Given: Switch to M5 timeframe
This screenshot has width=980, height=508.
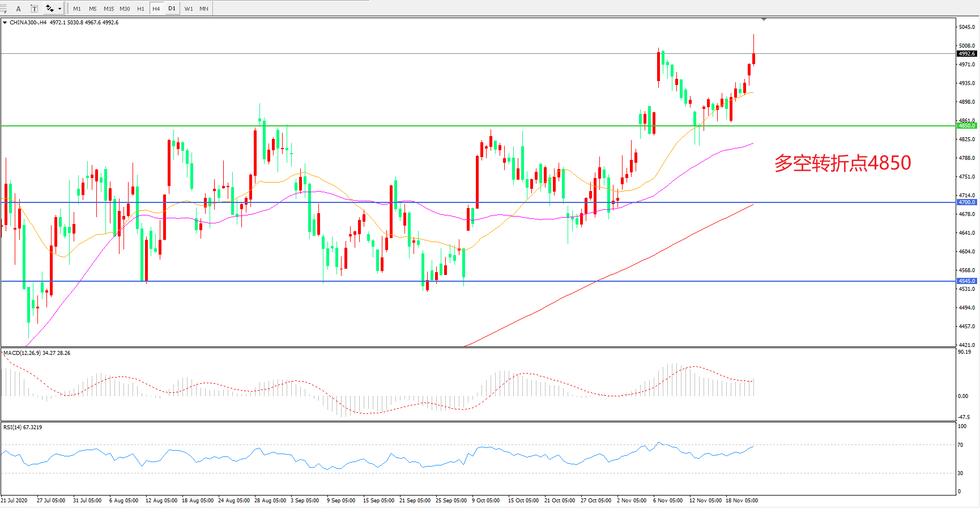Looking at the screenshot, I should coord(93,9).
